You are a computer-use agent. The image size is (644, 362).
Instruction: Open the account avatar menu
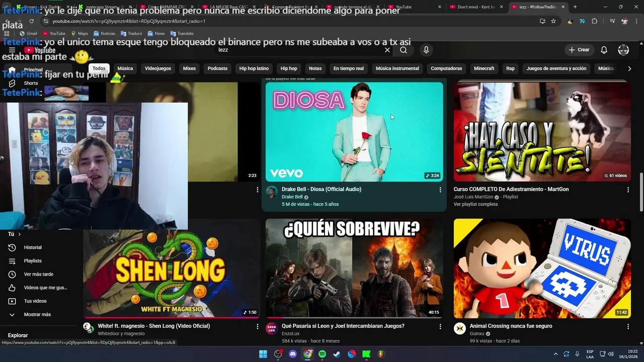point(623,50)
